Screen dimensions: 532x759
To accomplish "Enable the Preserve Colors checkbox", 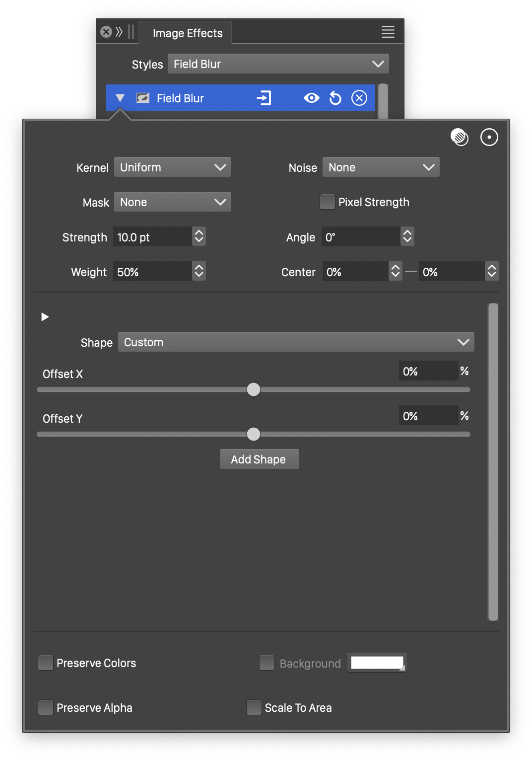I will 46,663.
